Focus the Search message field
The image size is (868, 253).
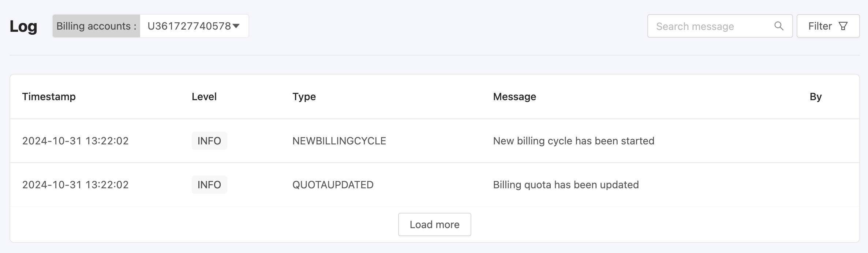pos(720,26)
